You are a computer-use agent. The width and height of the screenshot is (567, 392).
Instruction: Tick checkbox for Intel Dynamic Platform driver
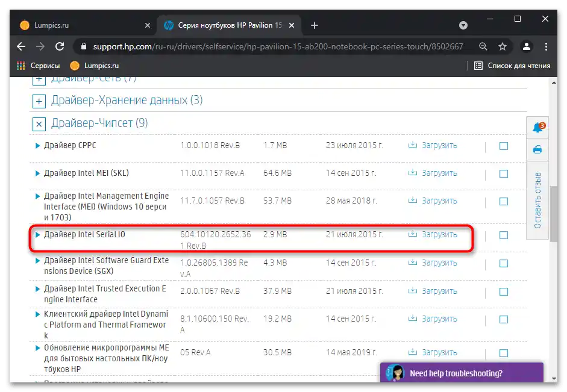503,319
